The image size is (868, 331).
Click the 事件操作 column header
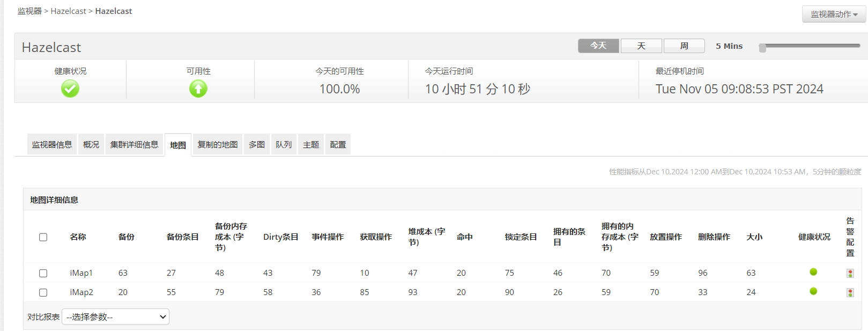(328, 237)
